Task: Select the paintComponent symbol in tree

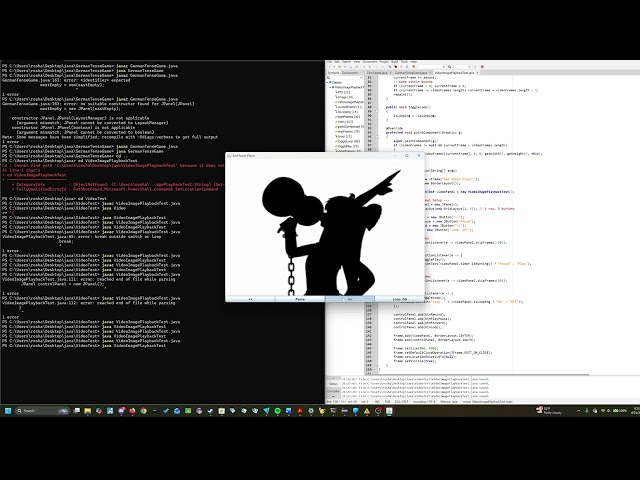Action: pos(349,127)
